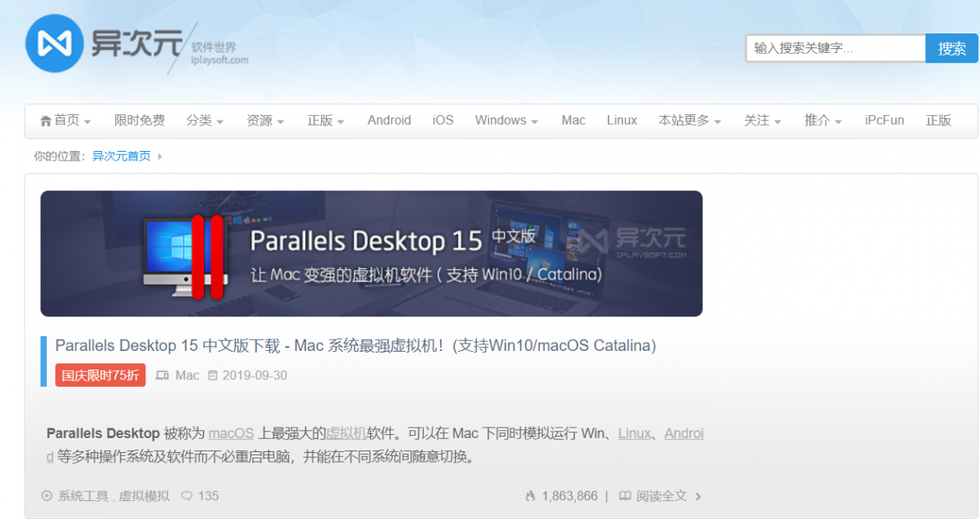Screen dimensions: 980x519
Task: Follow the Android link in summary text
Action: (x=684, y=433)
